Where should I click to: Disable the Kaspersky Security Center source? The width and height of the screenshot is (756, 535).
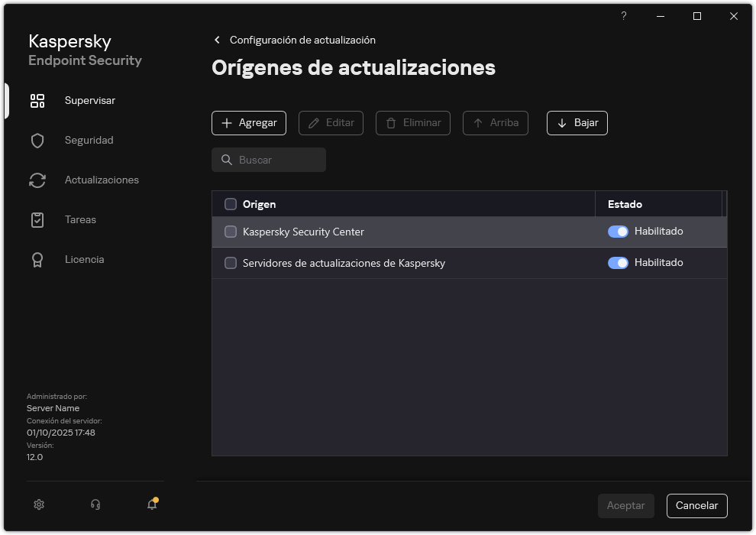(617, 231)
